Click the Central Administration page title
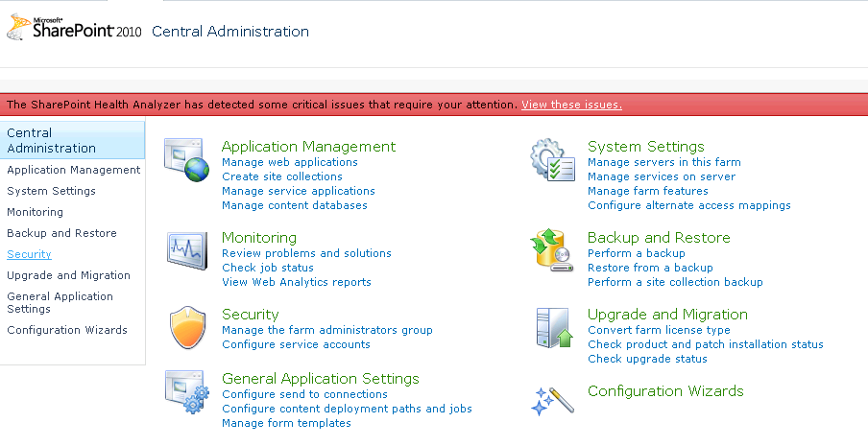This screenshot has height=446, width=868. click(x=230, y=32)
